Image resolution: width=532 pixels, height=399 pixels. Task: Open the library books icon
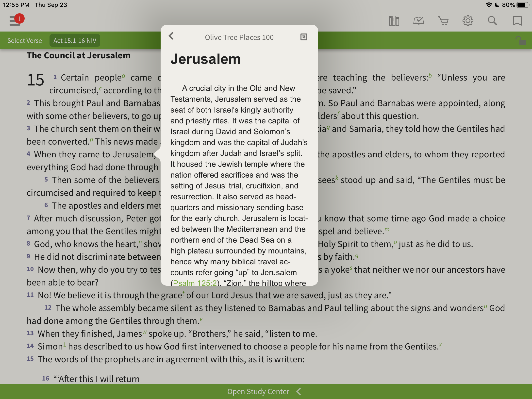pos(394,21)
